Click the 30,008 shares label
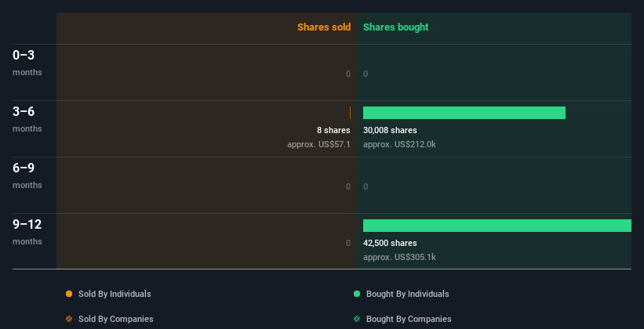The width and height of the screenshot is (644, 329). [390, 130]
